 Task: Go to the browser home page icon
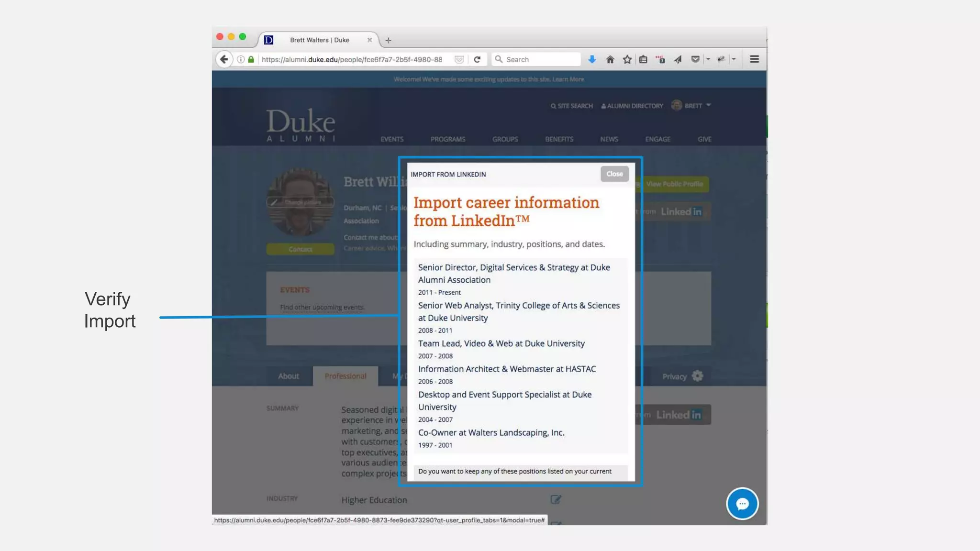tap(610, 59)
